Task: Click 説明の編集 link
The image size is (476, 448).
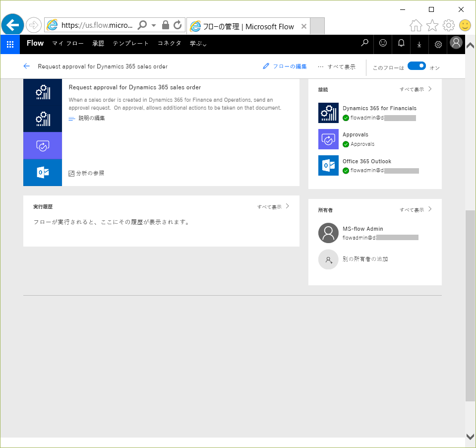Action: coord(91,118)
